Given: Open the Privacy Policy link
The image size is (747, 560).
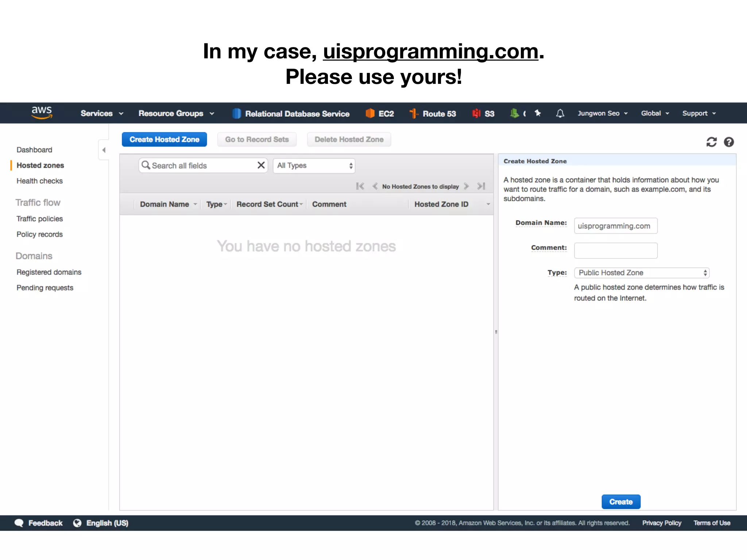Looking at the screenshot, I should click(662, 523).
